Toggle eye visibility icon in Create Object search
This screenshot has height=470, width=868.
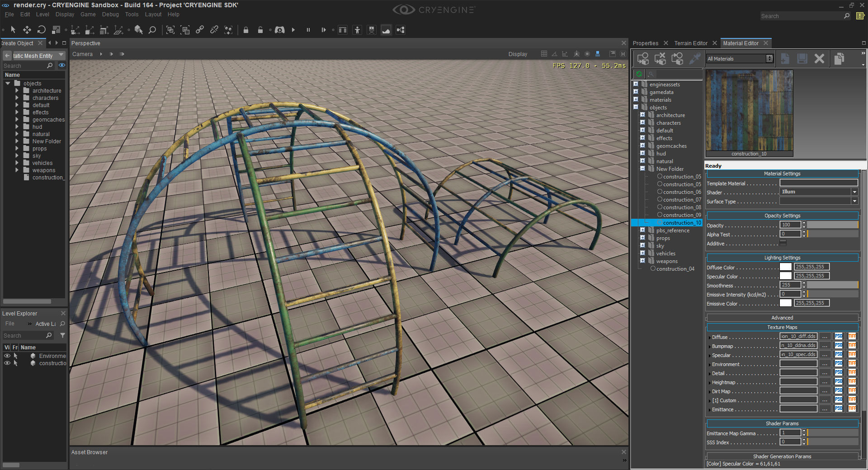[62, 66]
